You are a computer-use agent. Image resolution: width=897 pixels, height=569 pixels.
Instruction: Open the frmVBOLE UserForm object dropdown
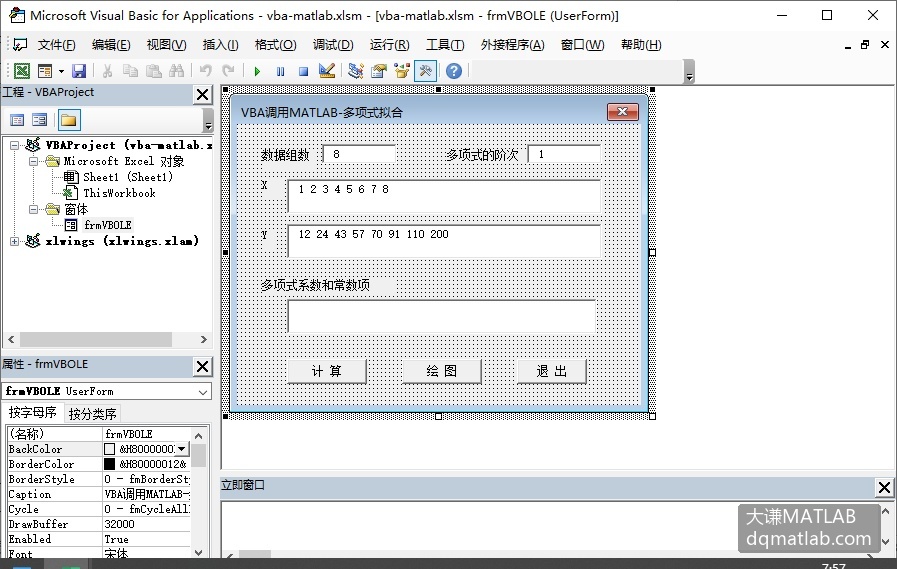[x=203, y=392]
